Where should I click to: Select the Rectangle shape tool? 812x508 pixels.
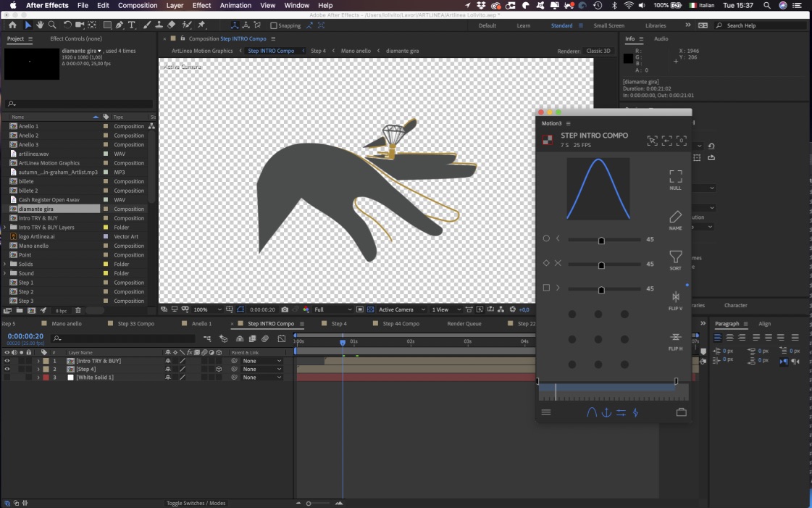pos(107,25)
